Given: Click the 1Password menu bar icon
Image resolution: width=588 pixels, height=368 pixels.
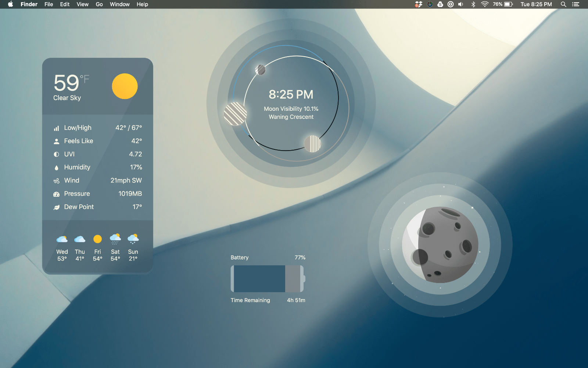Looking at the screenshot, I should tap(451, 4).
